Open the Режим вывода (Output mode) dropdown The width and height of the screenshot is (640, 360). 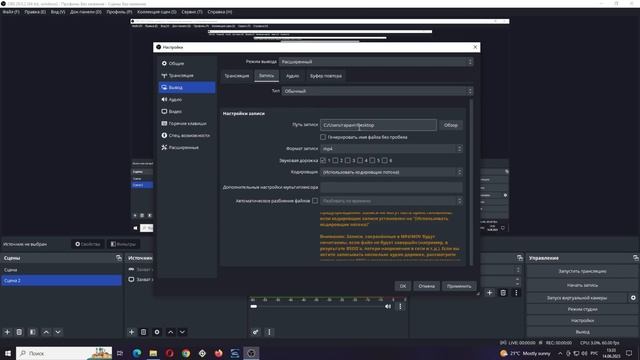click(376, 62)
